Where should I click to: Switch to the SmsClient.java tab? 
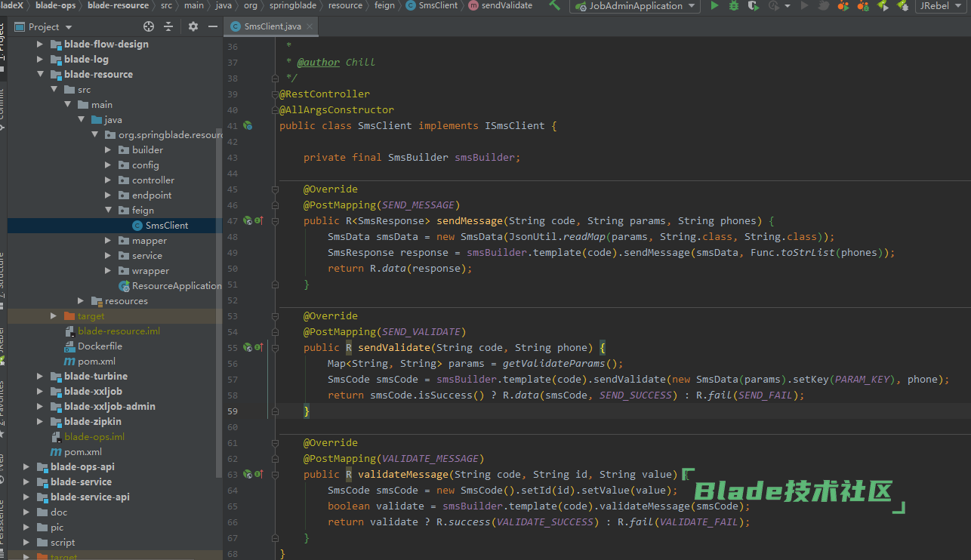(272, 26)
